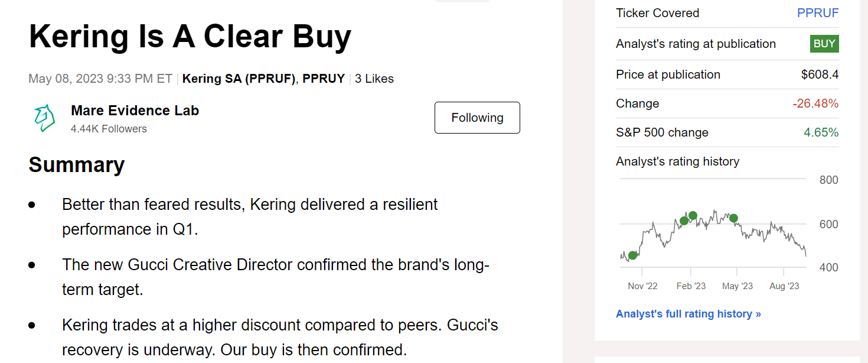Click the green marker near May '23 on chart
868x363 pixels.
tap(733, 218)
